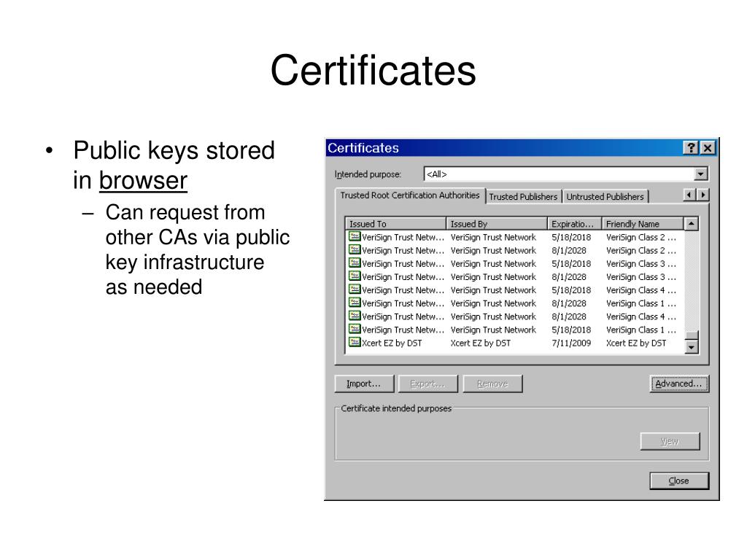
Task: Switch to Trusted Root Certification Authorities tab
Action: (410, 195)
